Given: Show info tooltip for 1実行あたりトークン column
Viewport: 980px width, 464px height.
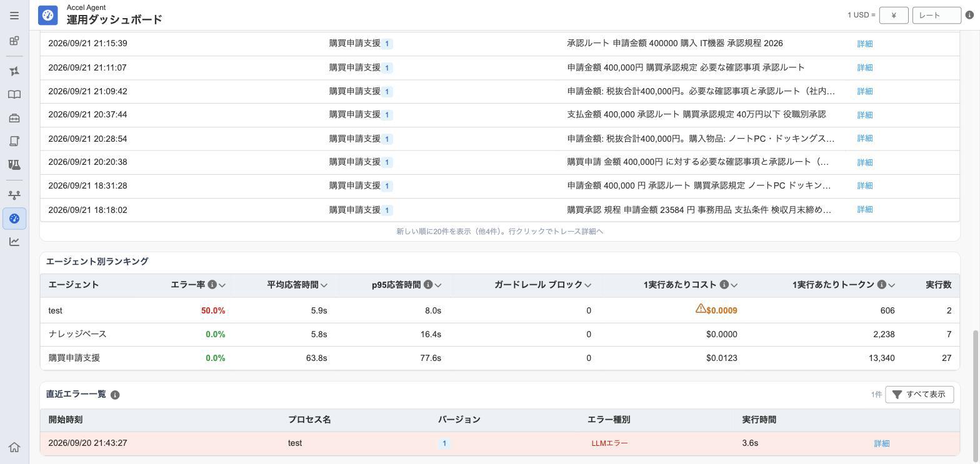Looking at the screenshot, I should coord(881,285).
